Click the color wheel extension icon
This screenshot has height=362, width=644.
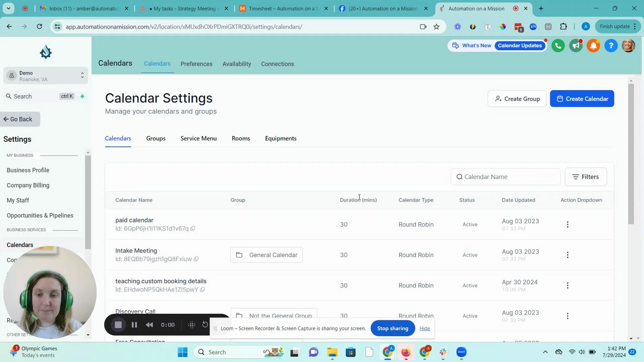503,27
